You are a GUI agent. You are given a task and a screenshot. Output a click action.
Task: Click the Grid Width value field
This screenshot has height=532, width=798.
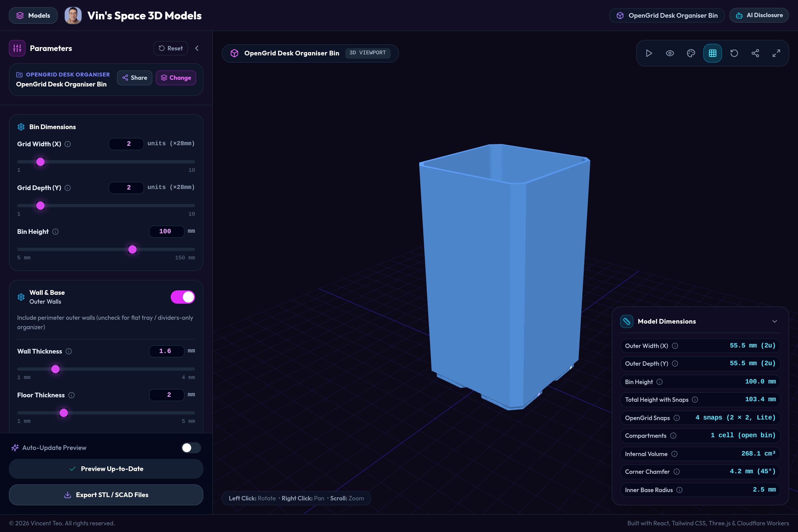click(x=126, y=144)
